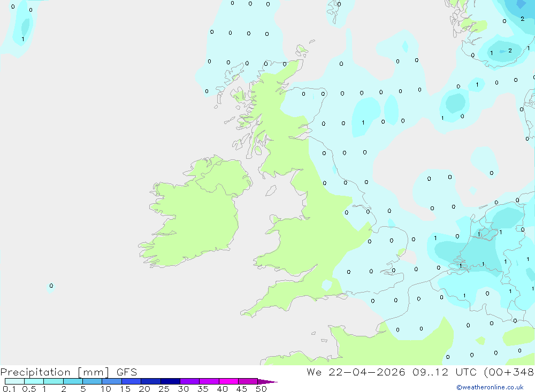This screenshot has height=392, width=535.
Task: Select the 5–10 mm legend color swatch
Action: 92,381
